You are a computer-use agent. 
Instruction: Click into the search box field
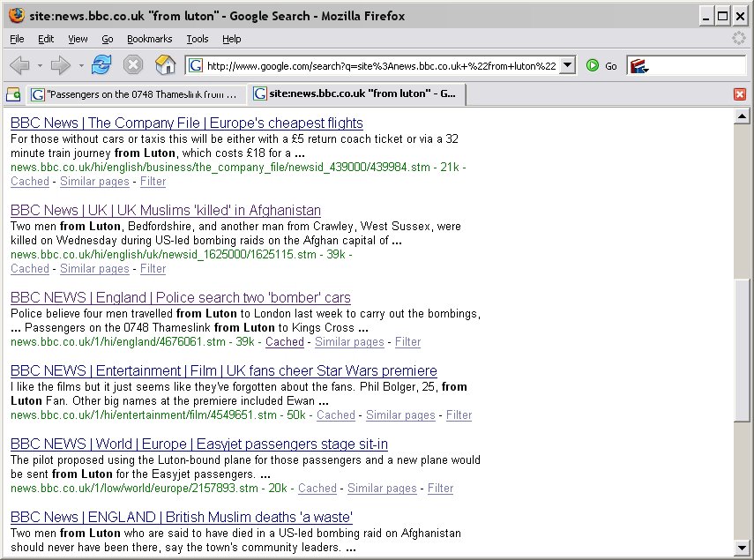(x=698, y=66)
